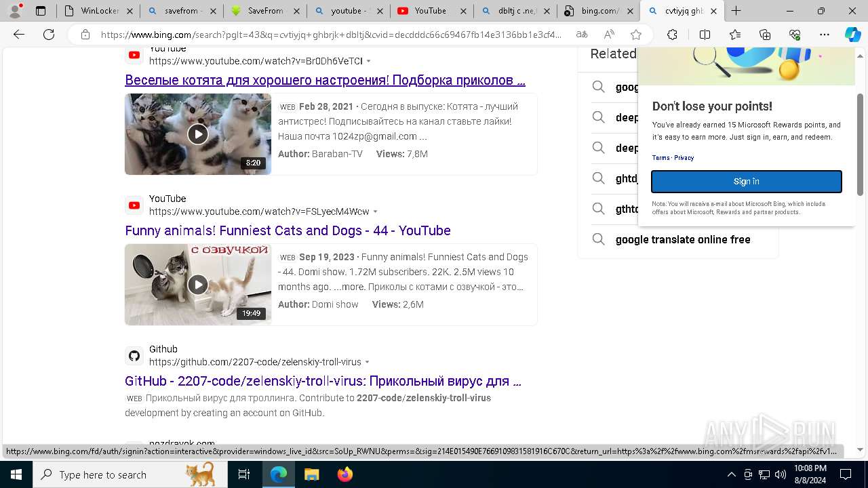This screenshot has height=488, width=868.
Task: Switch to the YouTube tab
Action: coord(431,11)
